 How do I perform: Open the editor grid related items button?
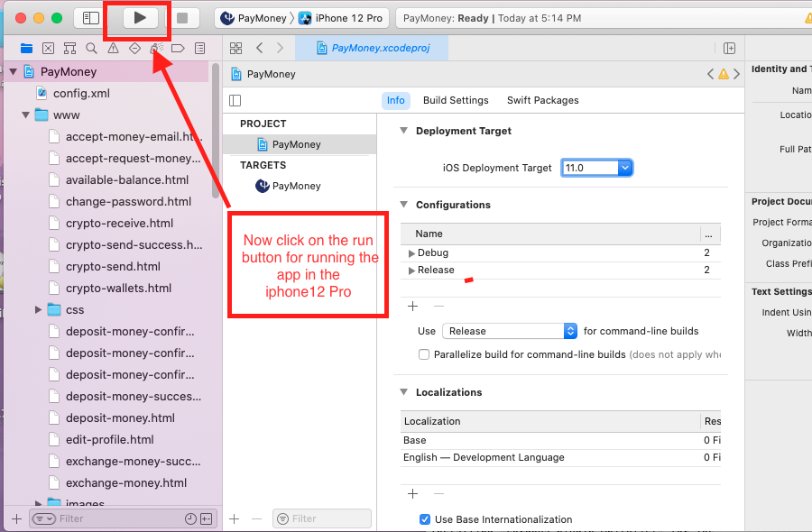pyautogui.click(x=235, y=48)
